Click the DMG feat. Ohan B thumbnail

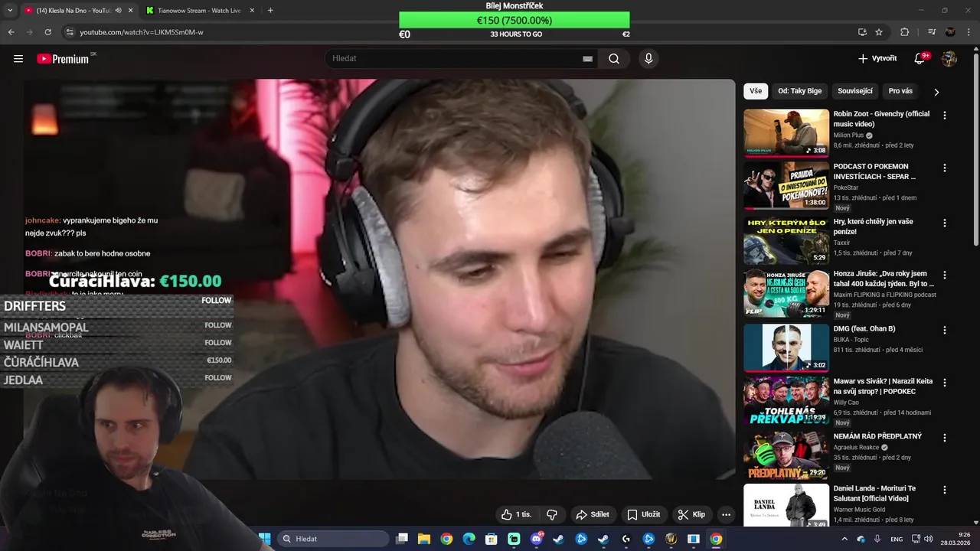[786, 347]
